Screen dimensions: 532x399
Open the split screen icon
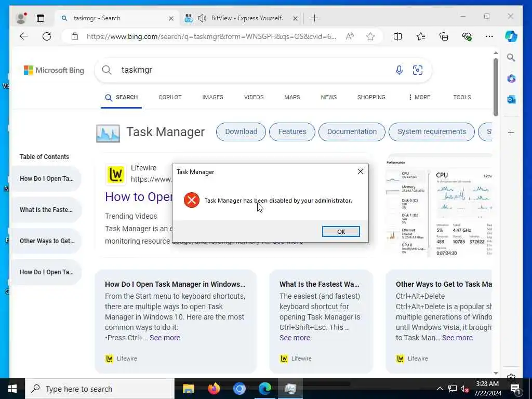tap(397, 36)
